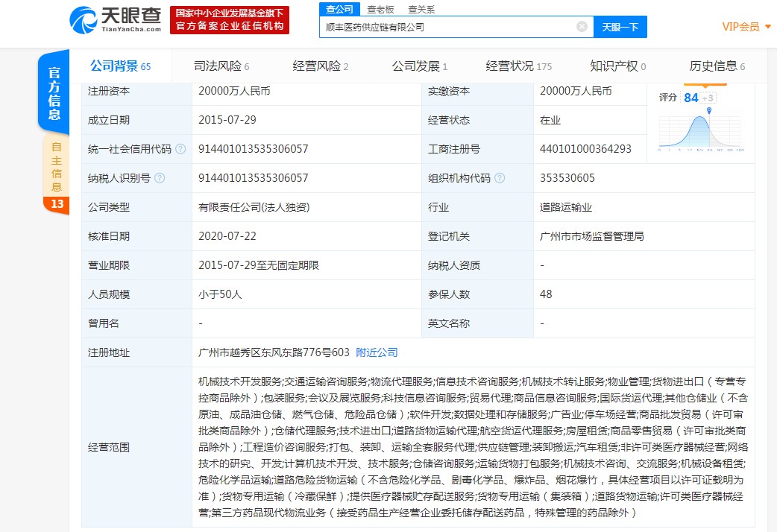Switch to the 查老板 search tab
This screenshot has height=532, width=777.
coord(380,10)
